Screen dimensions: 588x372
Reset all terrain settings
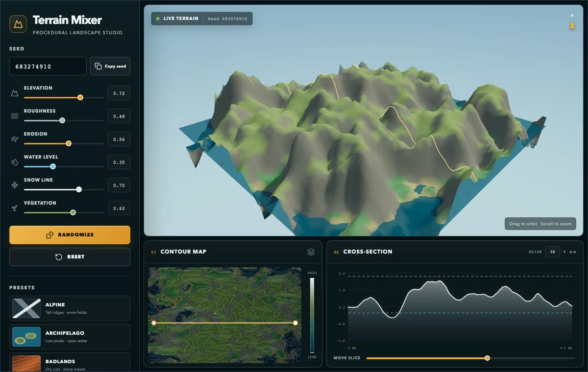[x=70, y=257]
